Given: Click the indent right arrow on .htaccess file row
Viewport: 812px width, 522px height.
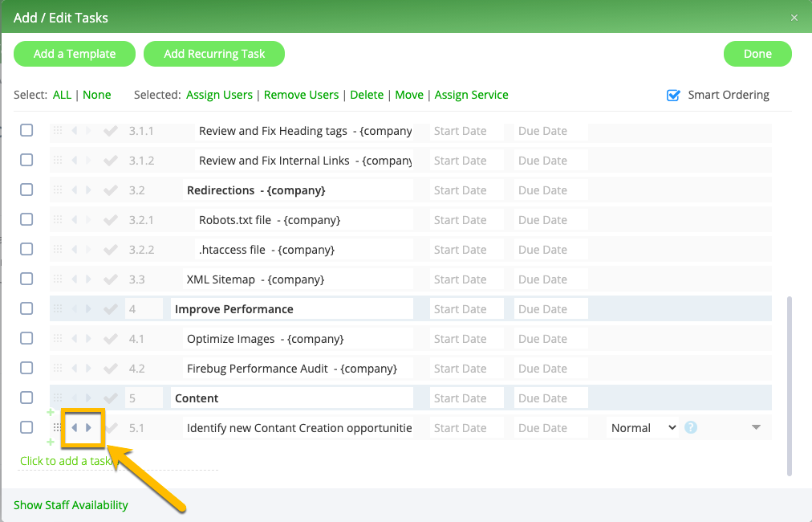Looking at the screenshot, I should click(x=88, y=249).
